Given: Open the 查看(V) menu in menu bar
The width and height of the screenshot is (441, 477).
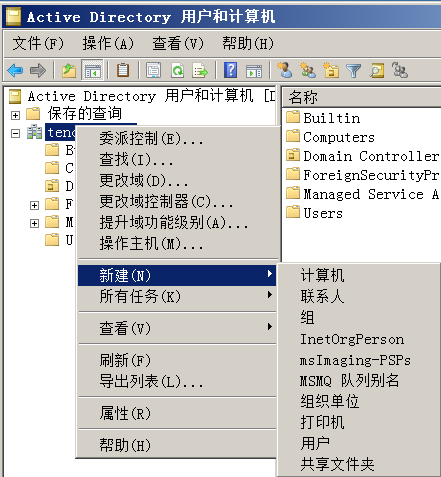Looking at the screenshot, I should [178, 44].
